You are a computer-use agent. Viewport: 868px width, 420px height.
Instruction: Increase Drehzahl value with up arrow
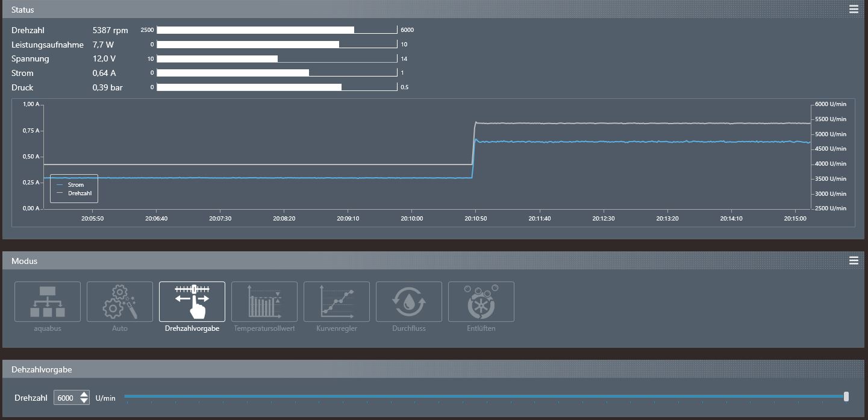(84, 394)
